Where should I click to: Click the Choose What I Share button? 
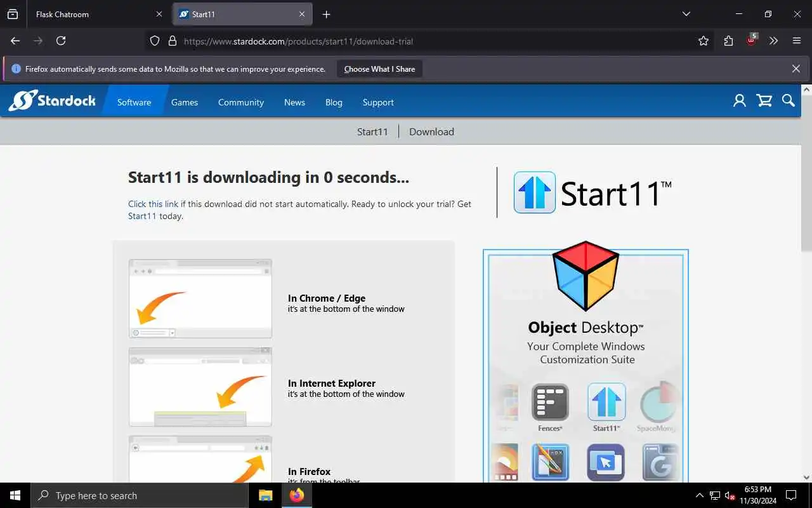[379, 69]
